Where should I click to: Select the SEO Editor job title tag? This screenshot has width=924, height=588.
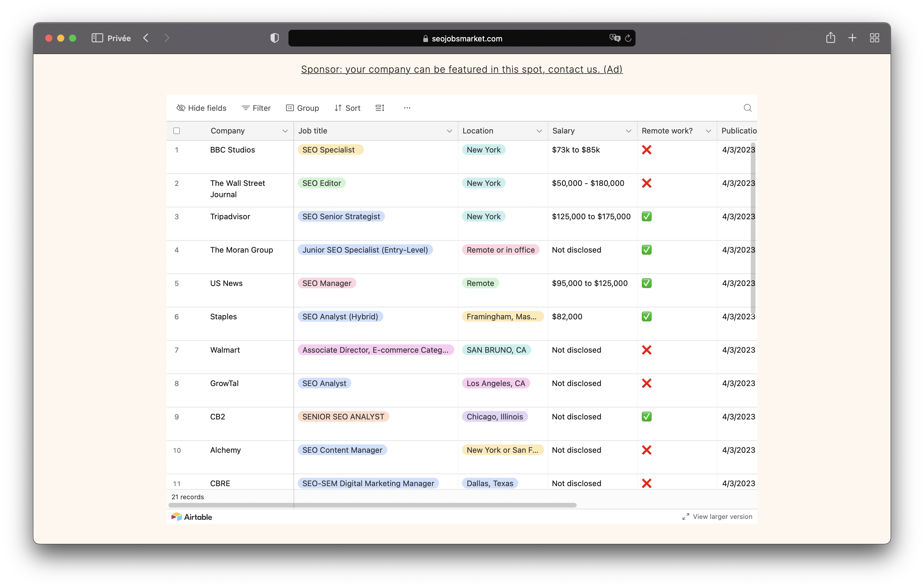click(x=321, y=183)
